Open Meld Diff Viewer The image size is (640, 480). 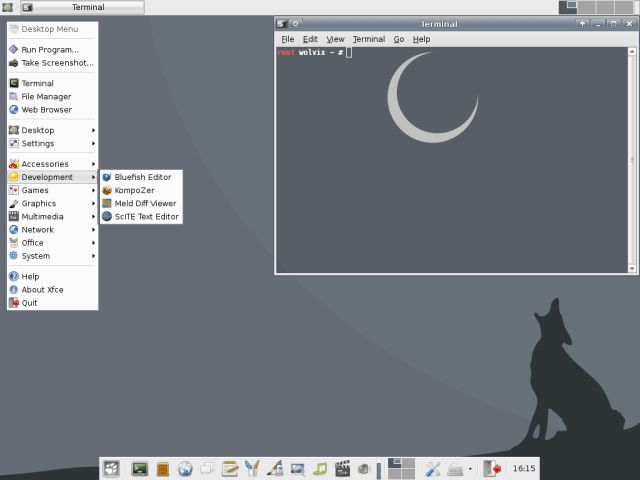click(x=144, y=203)
